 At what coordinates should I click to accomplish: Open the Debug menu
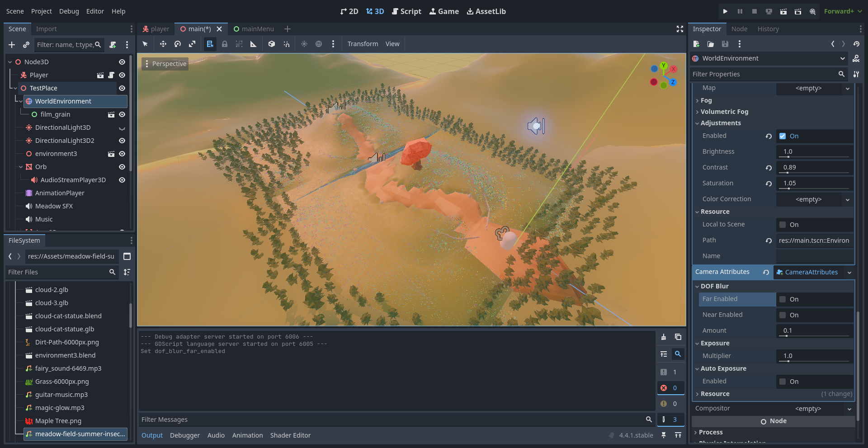[69, 11]
